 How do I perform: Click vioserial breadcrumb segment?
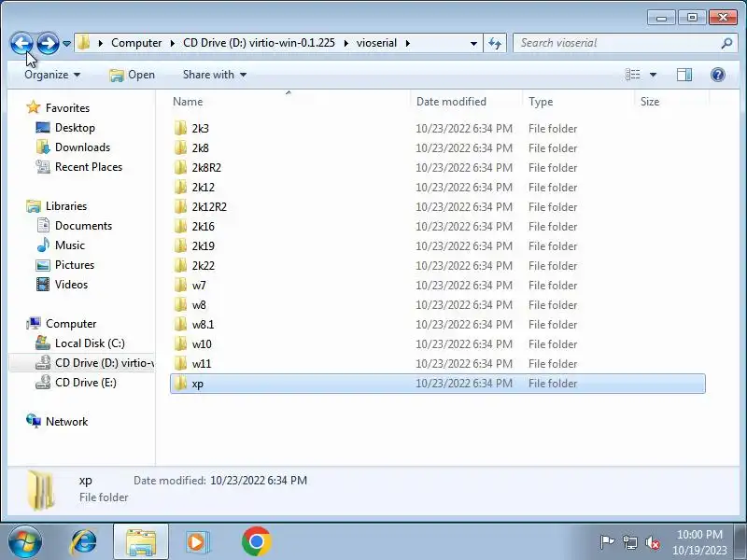point(376,43)
